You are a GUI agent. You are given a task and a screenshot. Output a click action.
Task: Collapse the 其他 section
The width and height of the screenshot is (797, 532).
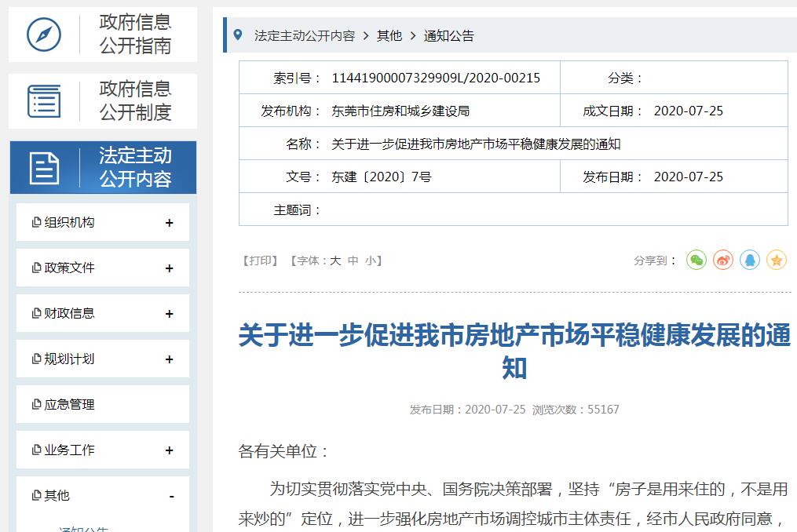(x=171, y=496)
